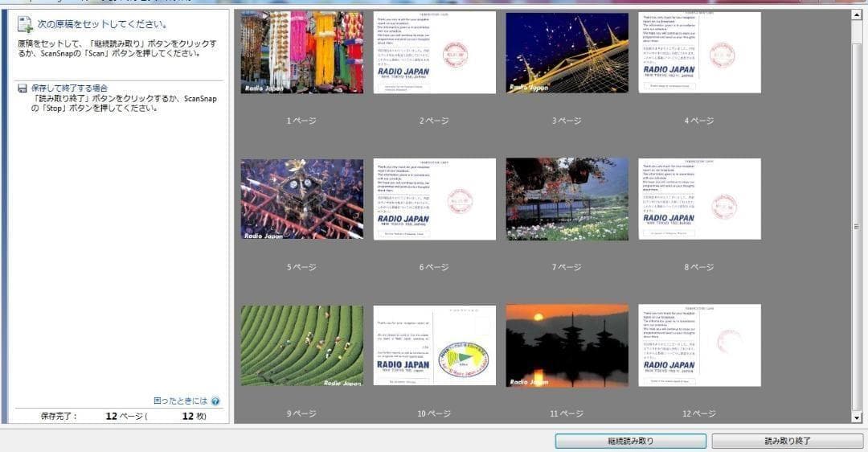Click the document icon beside 次の原稿をセットしてください
Image resolution: width=868 pixels, height=452 pixels.
pos(24,24)
